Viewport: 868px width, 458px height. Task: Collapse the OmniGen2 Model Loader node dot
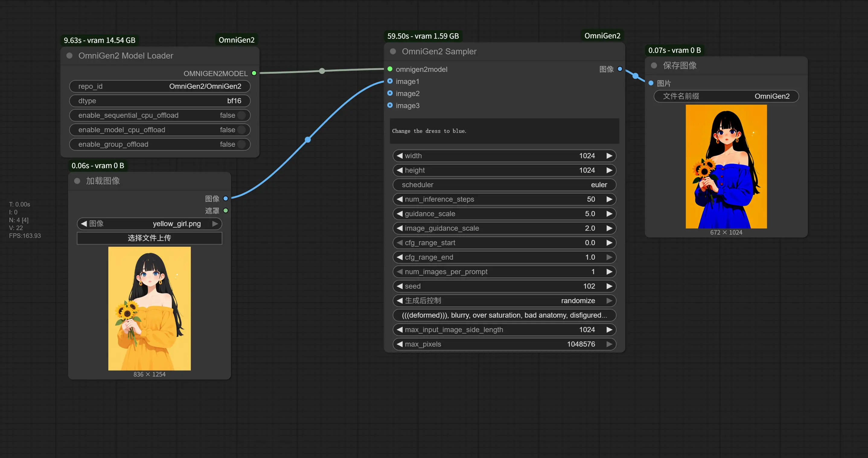(x=69, y=56)
